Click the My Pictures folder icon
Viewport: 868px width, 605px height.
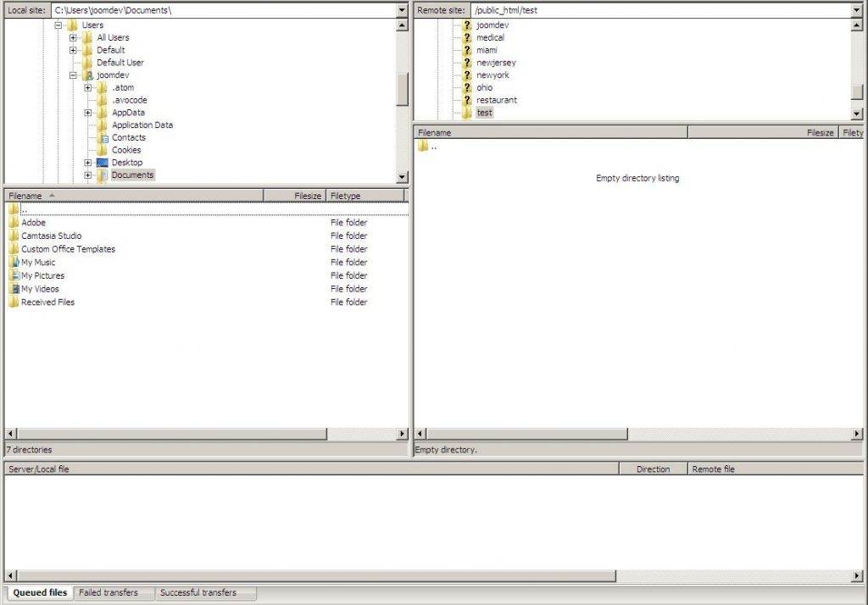point(14,275)
